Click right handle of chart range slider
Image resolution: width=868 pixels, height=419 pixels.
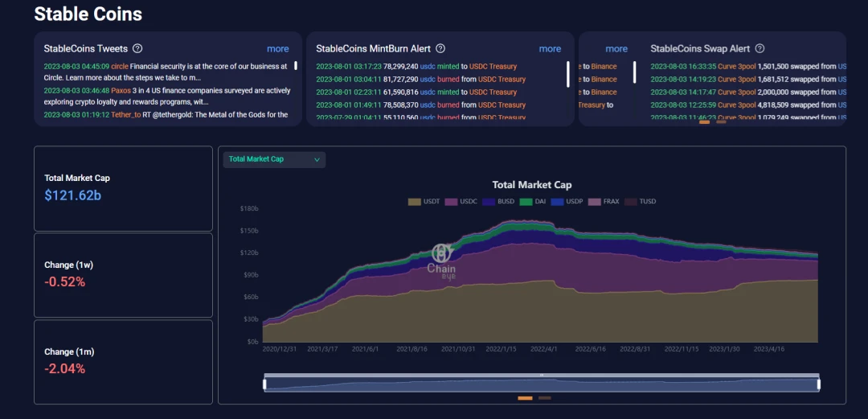(818, 384)
